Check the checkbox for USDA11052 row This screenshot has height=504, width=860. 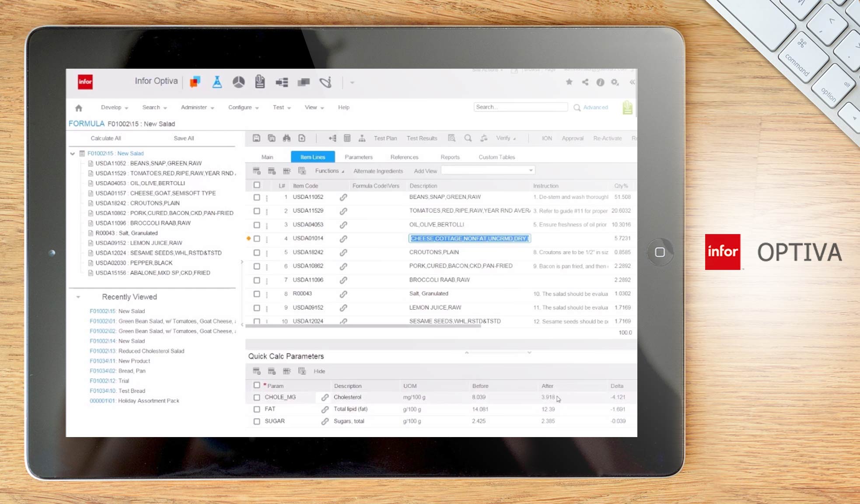[x=257, y=197]
